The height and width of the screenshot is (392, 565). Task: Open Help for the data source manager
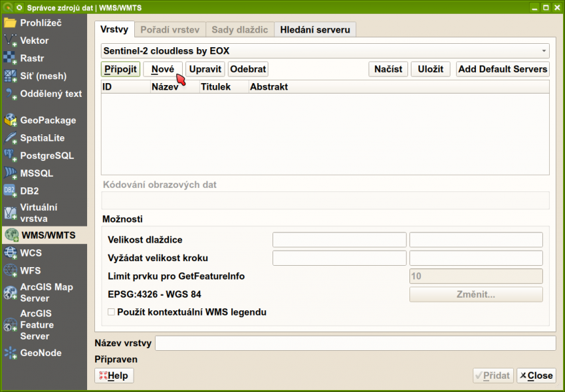(114, 375)
